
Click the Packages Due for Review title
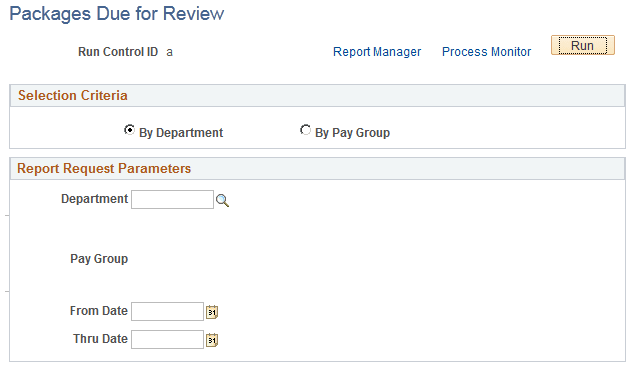(x=117, y=14)
